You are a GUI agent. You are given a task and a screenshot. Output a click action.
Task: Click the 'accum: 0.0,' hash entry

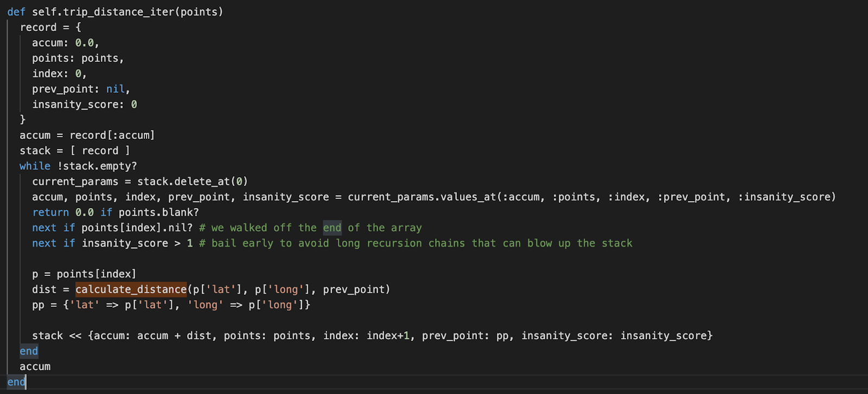click(66, 43)
